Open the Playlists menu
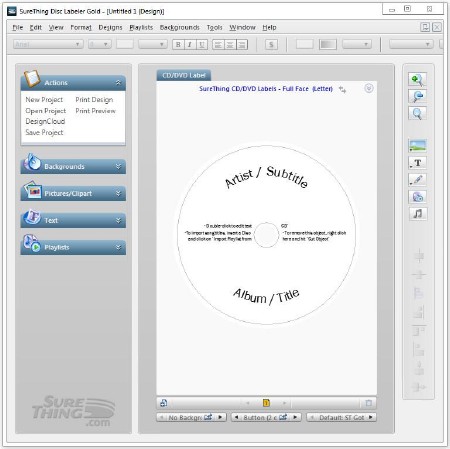This screenshot has width=450, height=449. coord(141,27)
